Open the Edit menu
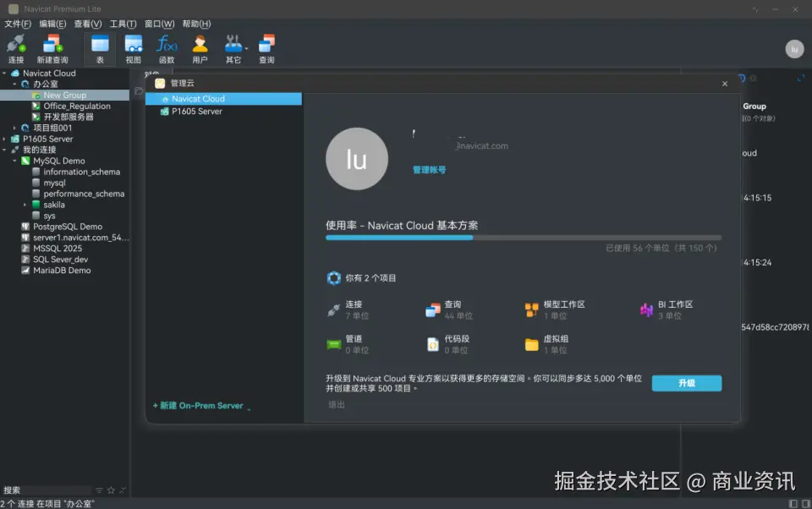 (52, 24)
